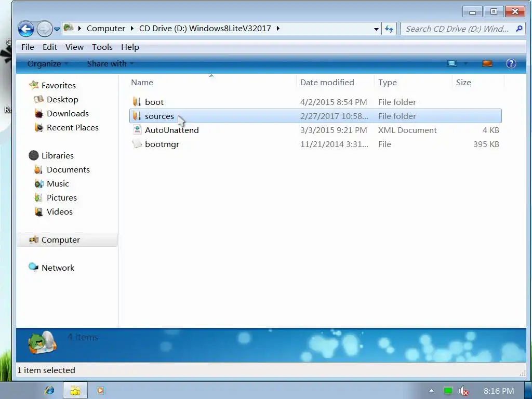Viewport: 532px width, 399px height.
Task: Toggle the preview pane button
Action: click(487, 63)
